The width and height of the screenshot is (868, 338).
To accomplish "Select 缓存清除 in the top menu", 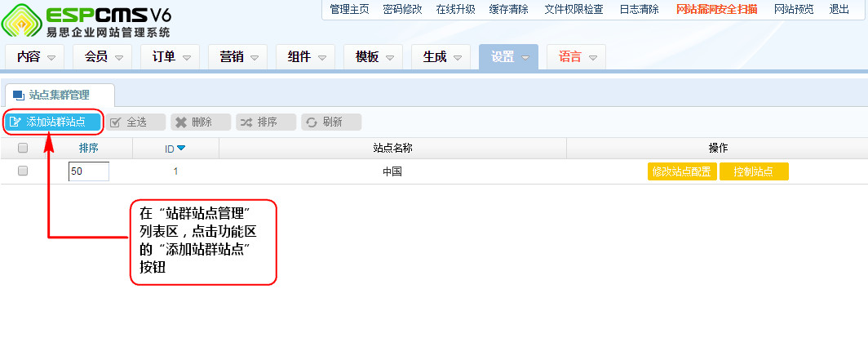I will (509, 10).
